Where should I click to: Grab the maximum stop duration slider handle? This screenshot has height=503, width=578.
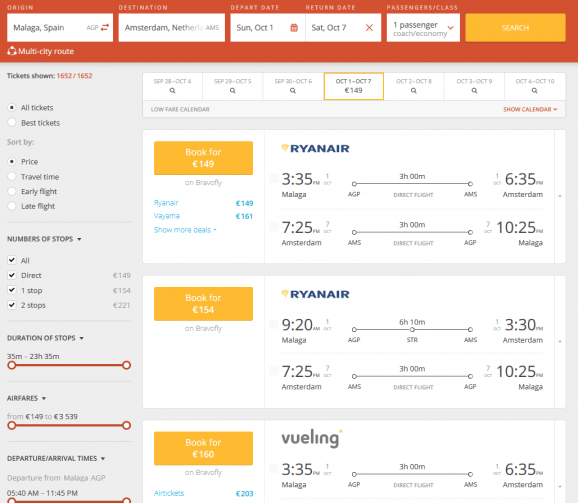tap(126, 365)
